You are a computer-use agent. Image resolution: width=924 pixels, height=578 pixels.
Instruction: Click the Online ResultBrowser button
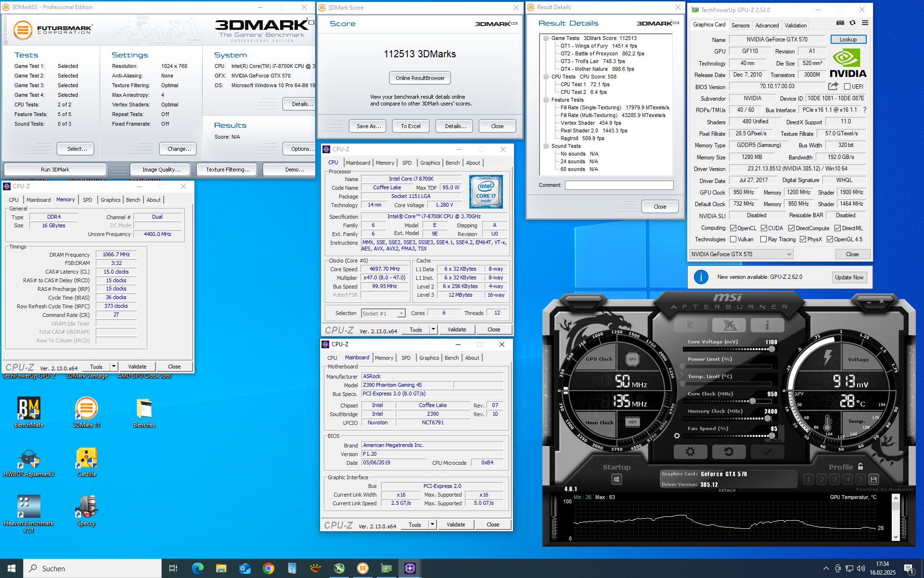(x=420, y=78)
